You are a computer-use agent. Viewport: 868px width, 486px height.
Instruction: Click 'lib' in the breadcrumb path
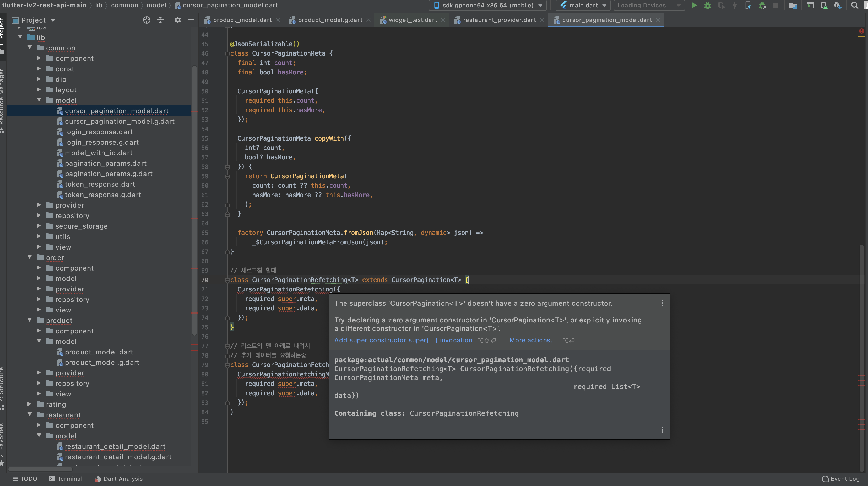coord(99,5)
